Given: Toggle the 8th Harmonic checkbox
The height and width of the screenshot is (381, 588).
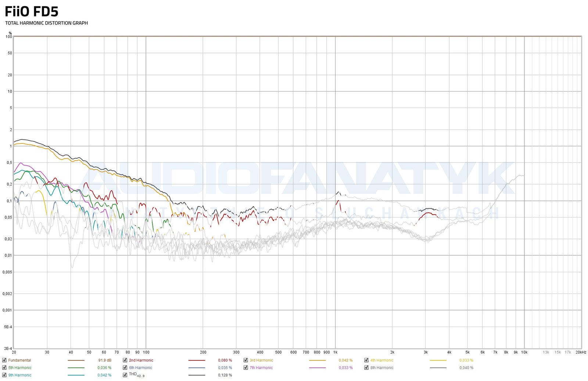Looking at the screenshot, I should click(x=366, y=367).
